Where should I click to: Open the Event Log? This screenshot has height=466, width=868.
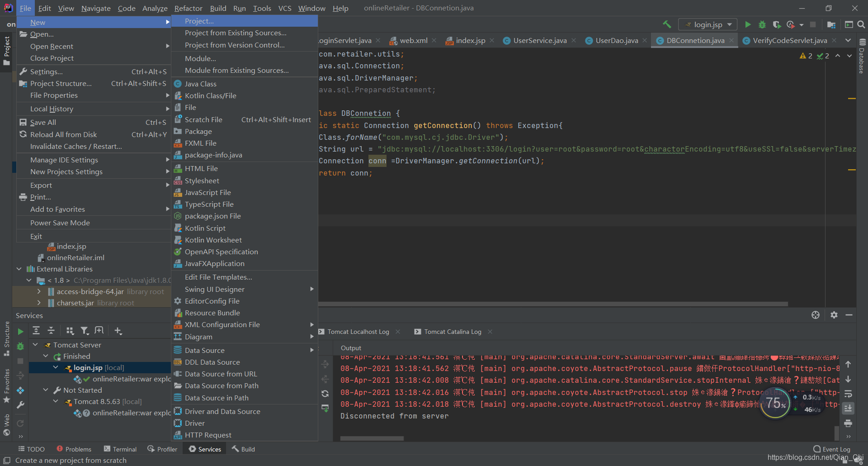click(832, 449)
